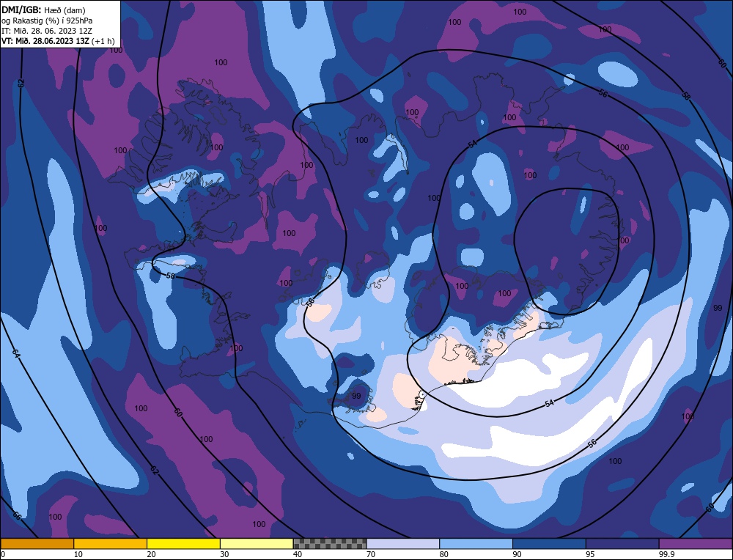Click the 'IT: Mið. 28. 06. 2023 12Z' line
Screen dimensions: 733x560
click(47, 31)
